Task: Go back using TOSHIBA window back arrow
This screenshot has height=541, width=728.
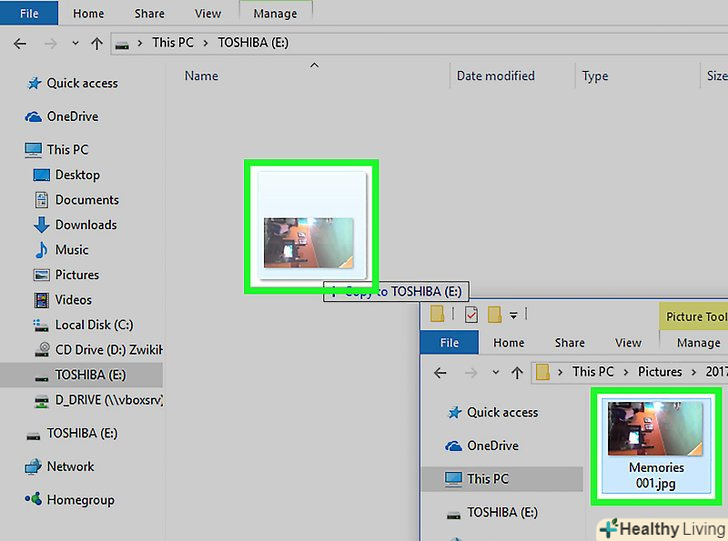Action: [x=20, y=44]
